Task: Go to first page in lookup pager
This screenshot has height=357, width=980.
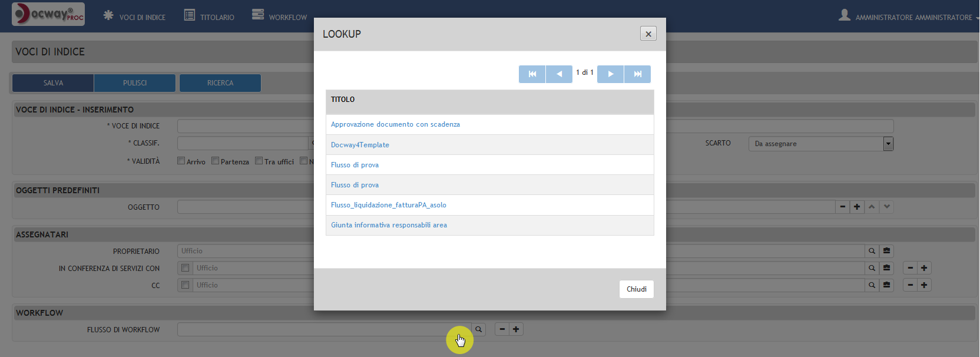Action: pos(532,74)
